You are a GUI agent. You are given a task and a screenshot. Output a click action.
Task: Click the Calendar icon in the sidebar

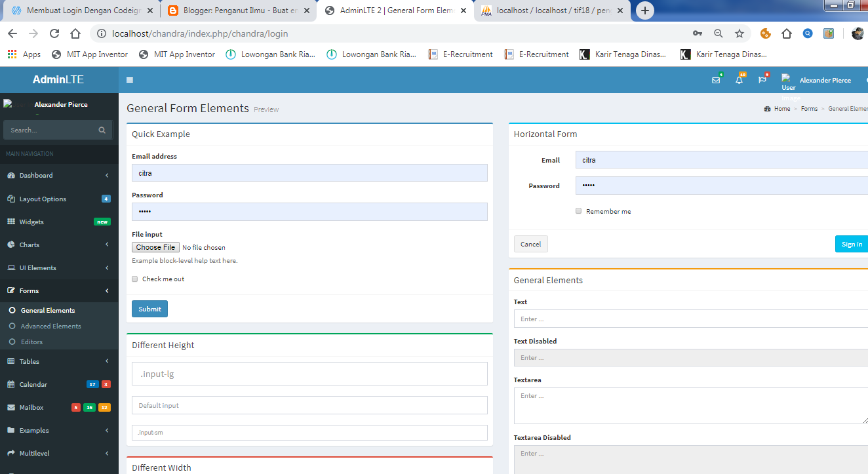coord(11,384)
